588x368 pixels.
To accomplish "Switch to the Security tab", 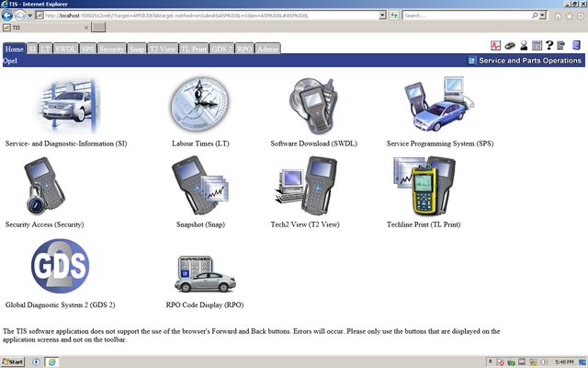I will 112,49.
